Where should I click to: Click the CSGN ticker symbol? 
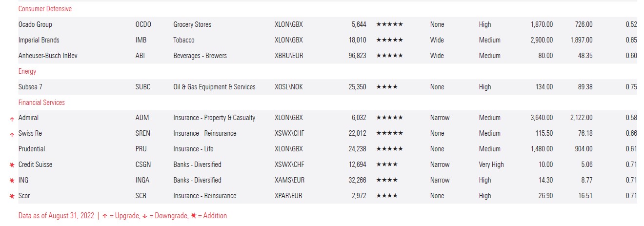(143, 164)
